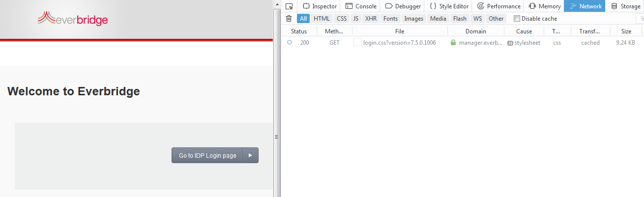
Task: Enable the Disable cache checkbox
Action: tap(517, 19)
